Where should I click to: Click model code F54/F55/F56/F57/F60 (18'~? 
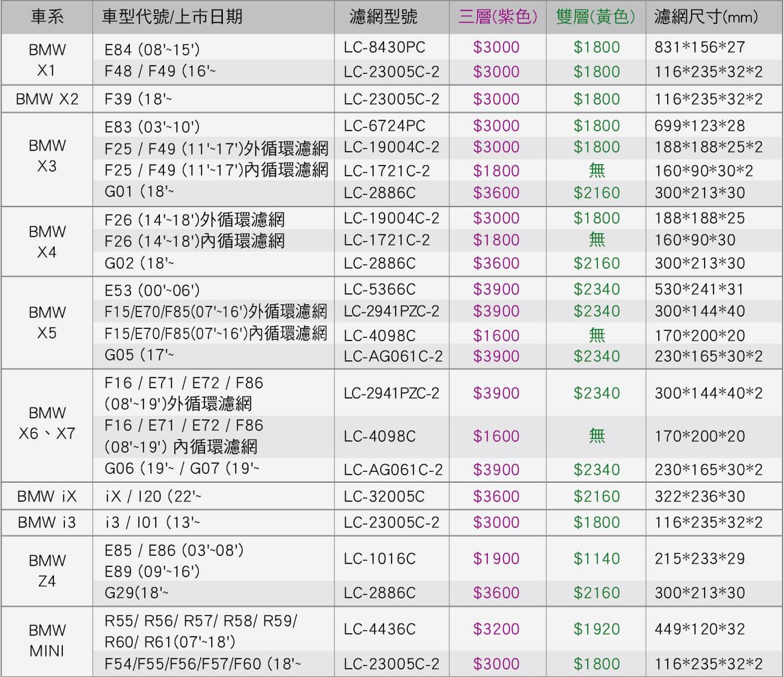point(202,664)
